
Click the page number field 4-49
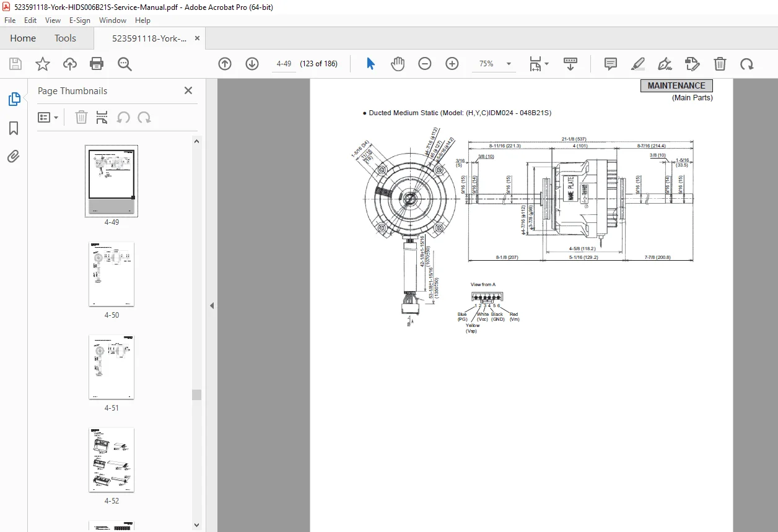click(284, 64)
